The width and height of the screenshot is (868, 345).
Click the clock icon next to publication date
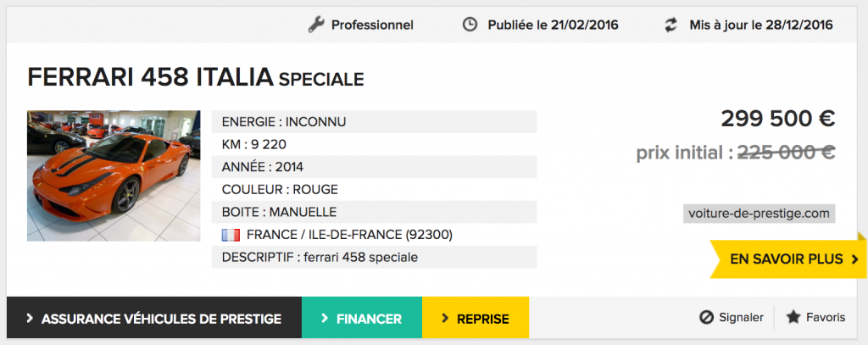[470, 25]
